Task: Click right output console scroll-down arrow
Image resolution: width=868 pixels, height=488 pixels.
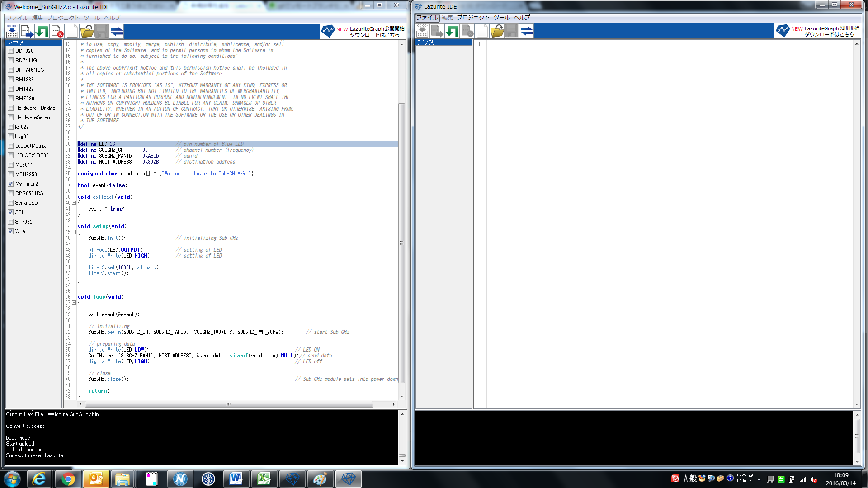Action: click(x=857, y=462)
